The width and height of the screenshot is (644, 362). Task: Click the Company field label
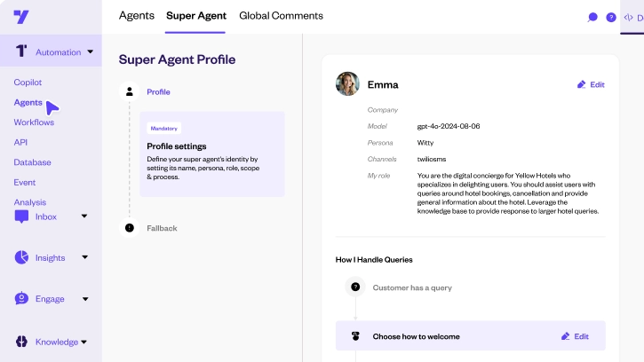point(383,110)
